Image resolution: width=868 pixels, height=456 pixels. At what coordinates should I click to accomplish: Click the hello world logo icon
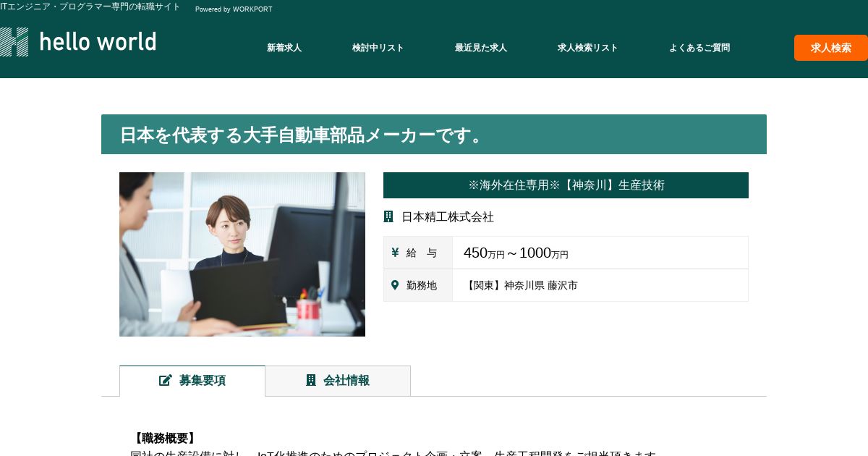(14, 42)
